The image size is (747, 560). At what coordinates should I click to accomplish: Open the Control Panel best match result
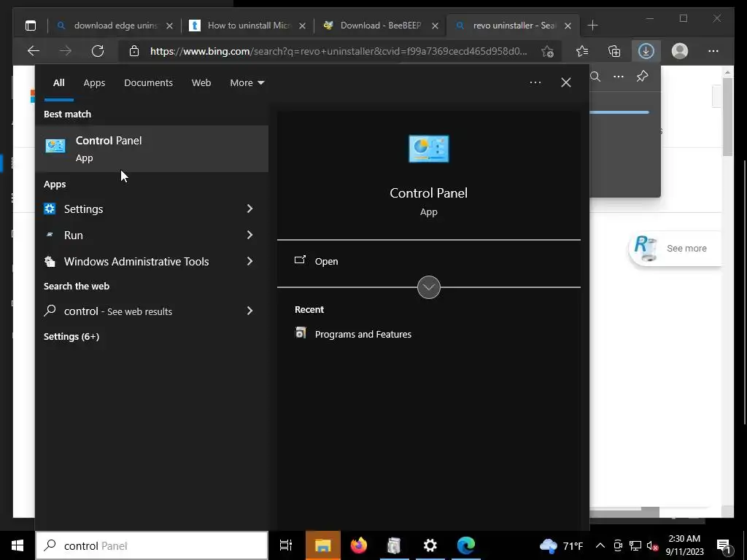click(152, 149)
